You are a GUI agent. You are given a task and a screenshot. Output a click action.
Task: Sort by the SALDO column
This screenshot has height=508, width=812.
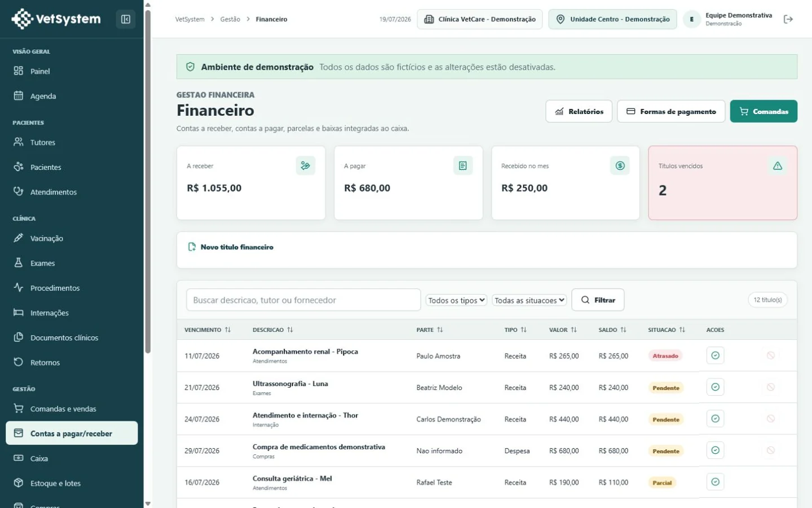(612, 330)
